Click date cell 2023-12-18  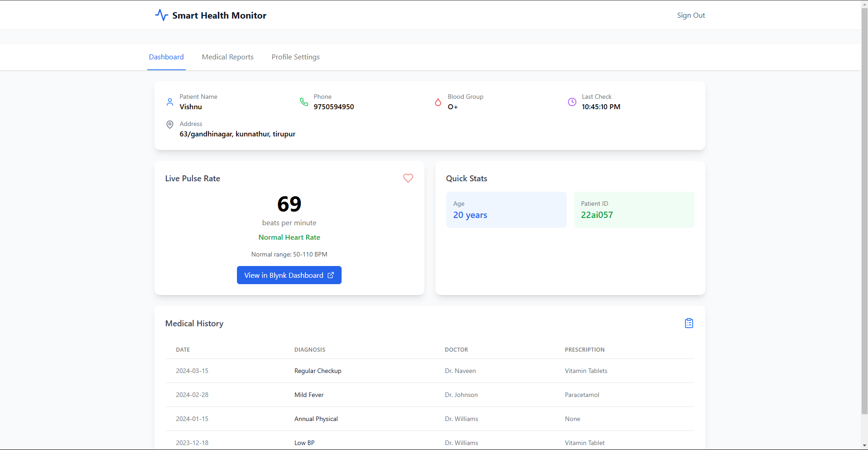point(192,443)
